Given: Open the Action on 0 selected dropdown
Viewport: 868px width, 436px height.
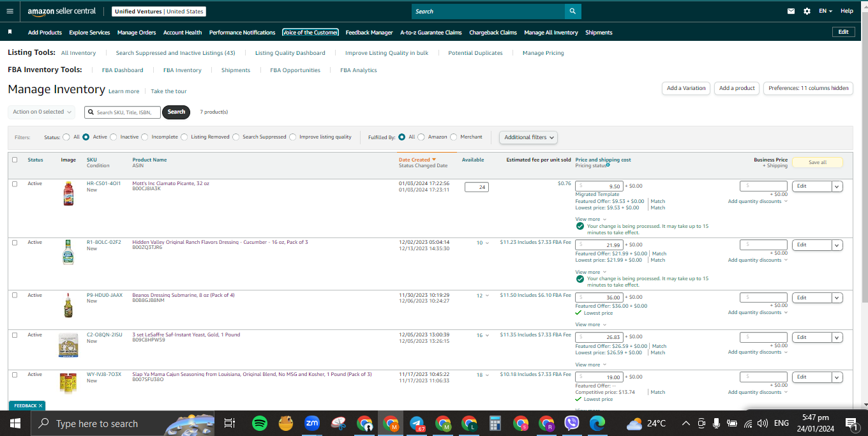Looking at the screenshot, I should (x=41, y=112).
